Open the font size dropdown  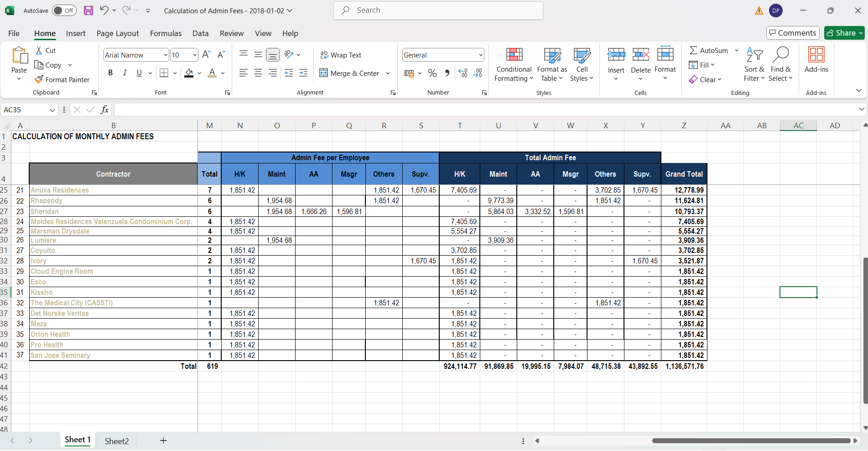pos(195,55)
